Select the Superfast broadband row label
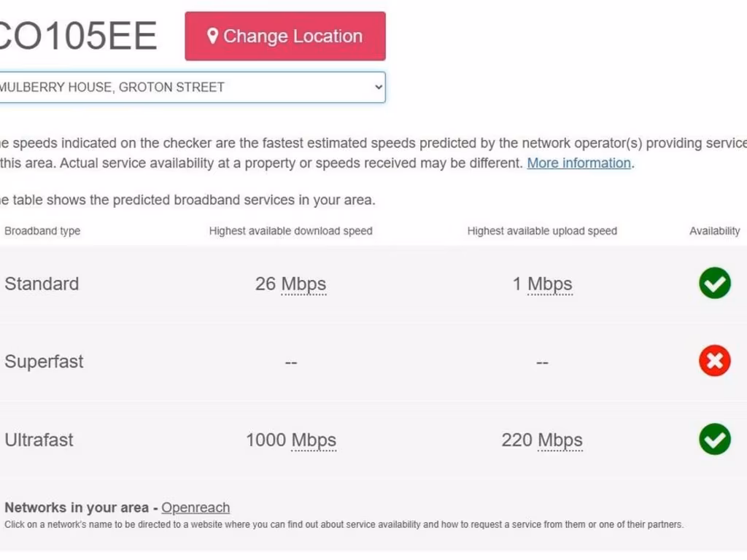Screen dimensions: 747x560 [x=44, y=362]
